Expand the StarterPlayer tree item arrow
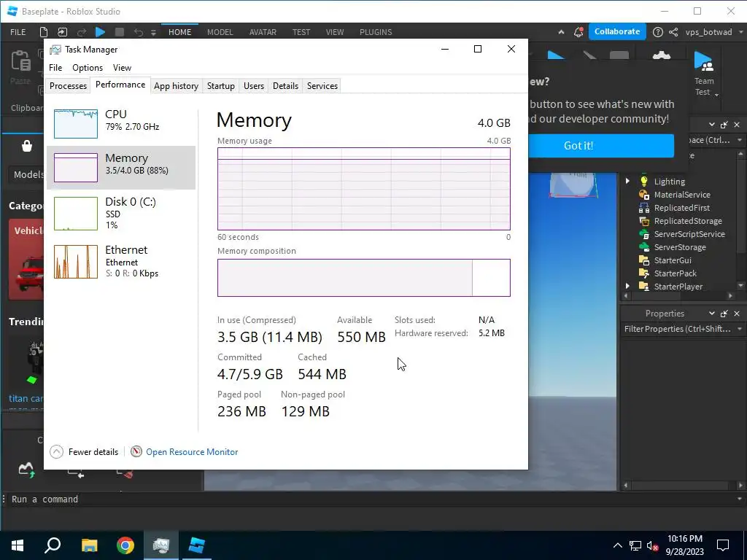Viewport: 747px width, 560px height. (627, 286)
